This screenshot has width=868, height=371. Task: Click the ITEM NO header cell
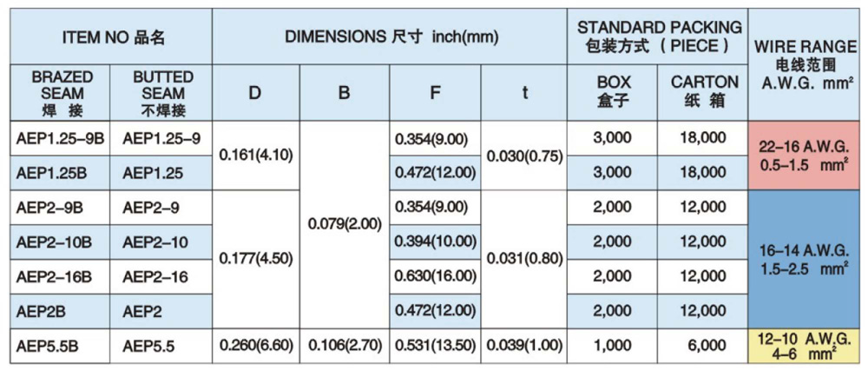[113, 37]
